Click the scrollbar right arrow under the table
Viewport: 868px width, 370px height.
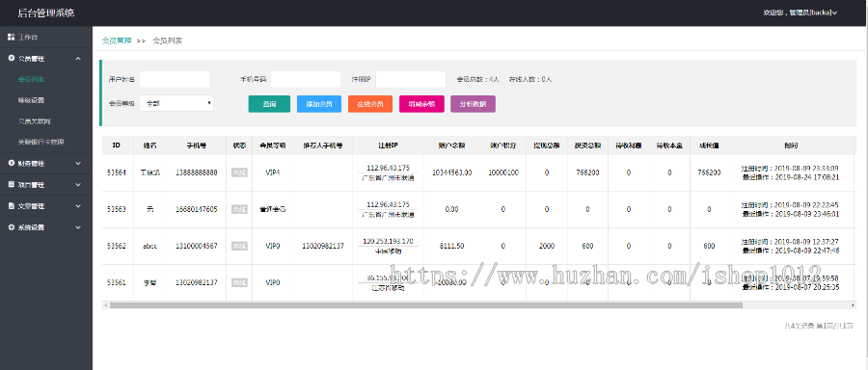point(854,305)
